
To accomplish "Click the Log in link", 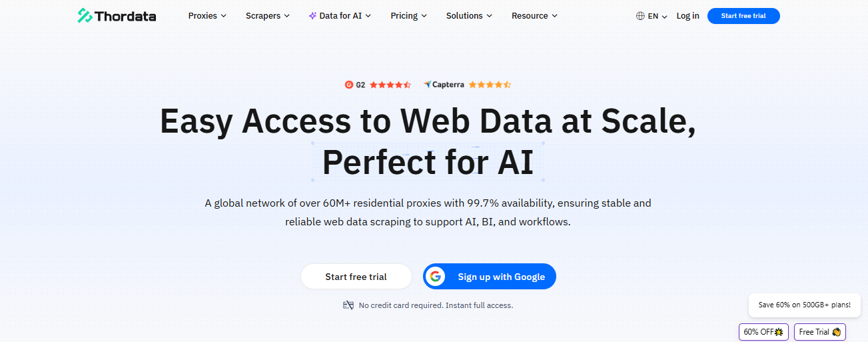I will [687, 16].
